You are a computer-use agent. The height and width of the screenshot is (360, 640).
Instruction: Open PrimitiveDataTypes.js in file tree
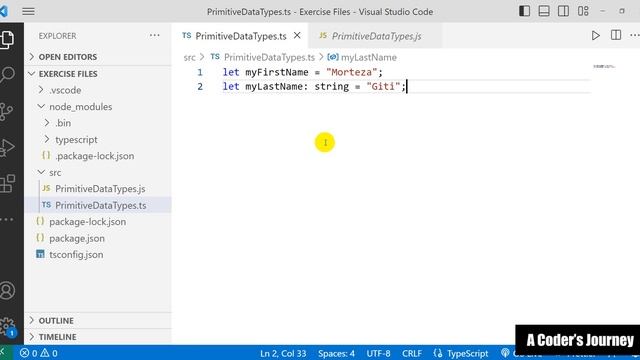click(x=98, y=189)
